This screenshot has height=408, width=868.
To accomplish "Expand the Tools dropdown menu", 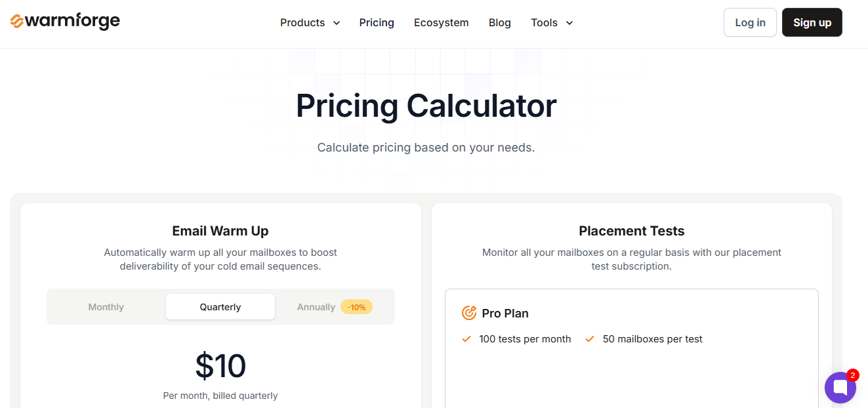I will (x=545, y=22).
